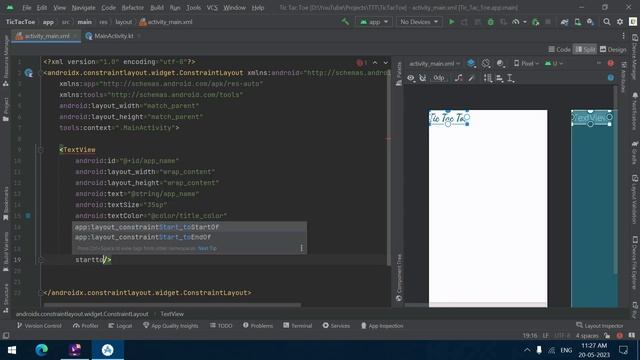This screenshot has width=640, height=360.
Task: Click the pack layout icon
Action: (488, 78)
